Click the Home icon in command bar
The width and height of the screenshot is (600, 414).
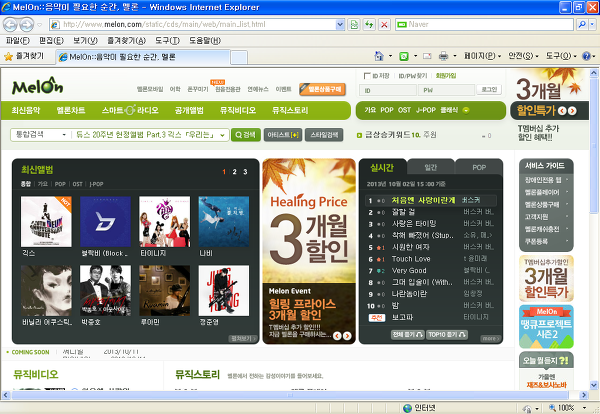click(x=379, y=56)
